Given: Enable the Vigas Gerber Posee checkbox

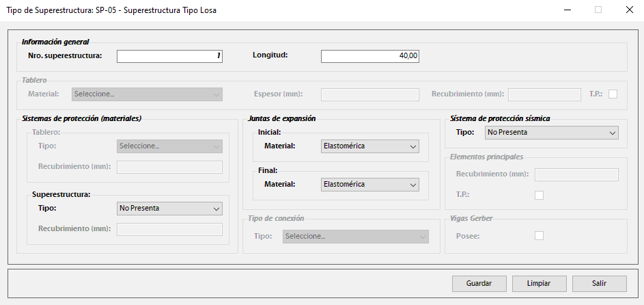Looking at the screenshot, I should pyautogui.click(x=539, y=236).
